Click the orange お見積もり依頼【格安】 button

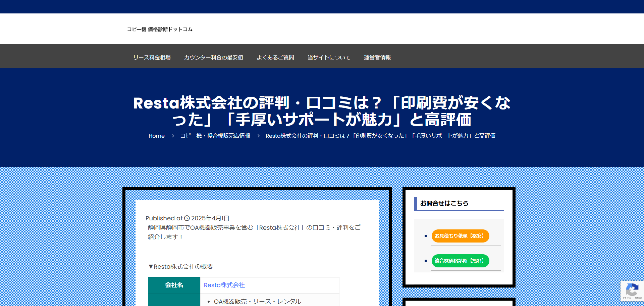[460, 236]
